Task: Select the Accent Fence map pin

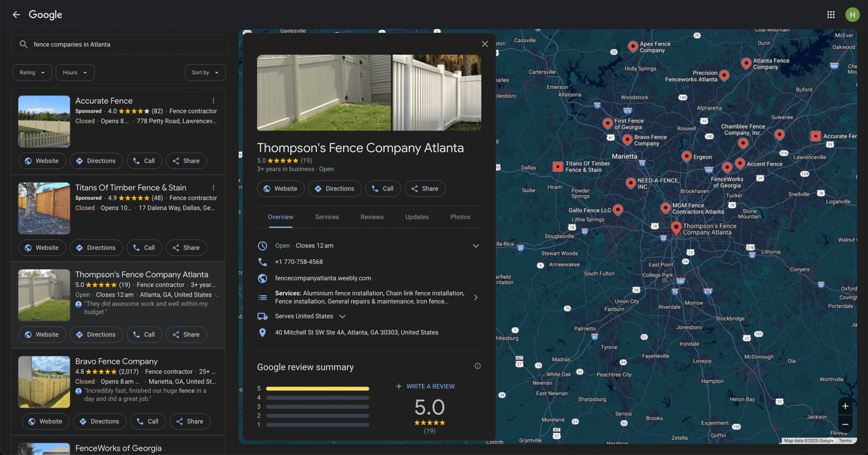Action: 740,163
